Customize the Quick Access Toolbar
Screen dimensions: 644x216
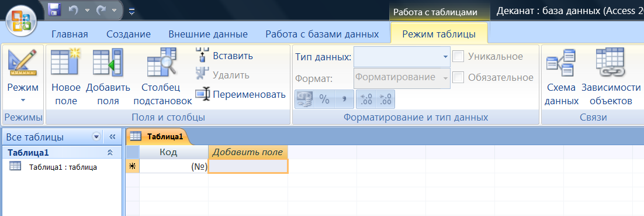pyautogui.click(x=132, y=11)
